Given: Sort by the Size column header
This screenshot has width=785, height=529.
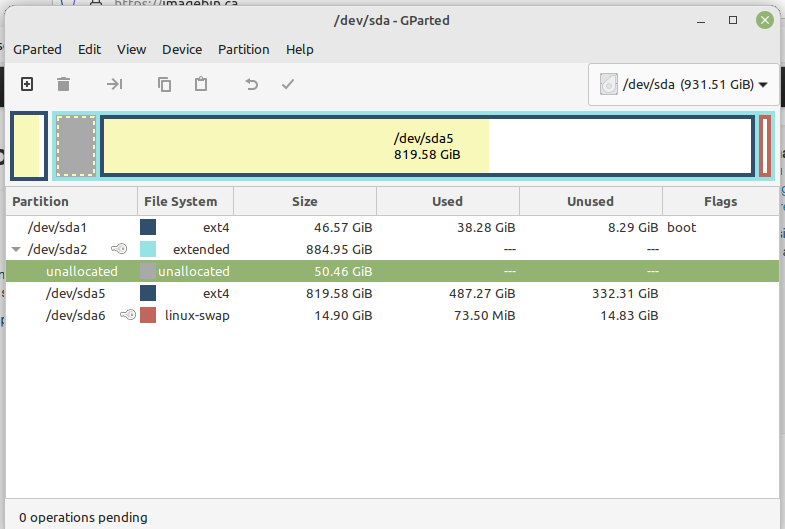Looking at the screenshot, I should point(305,201).
